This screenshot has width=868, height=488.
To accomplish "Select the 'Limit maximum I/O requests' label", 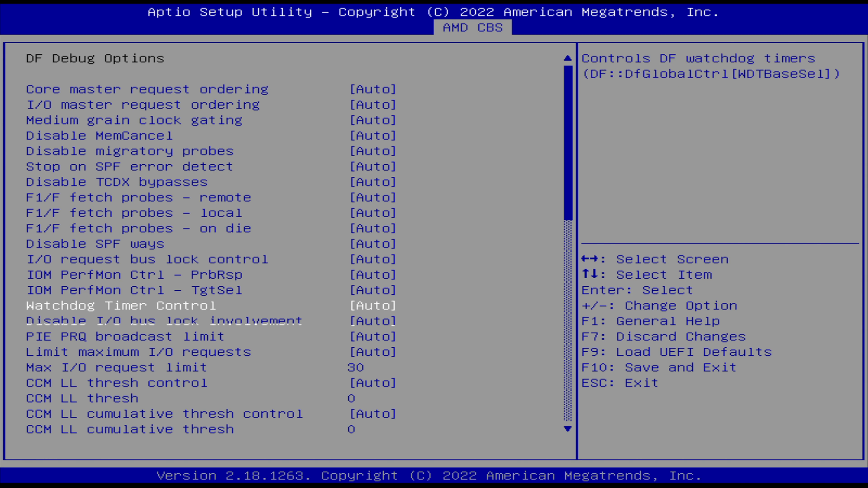I will pyautogui.click(x=139, y=352).
